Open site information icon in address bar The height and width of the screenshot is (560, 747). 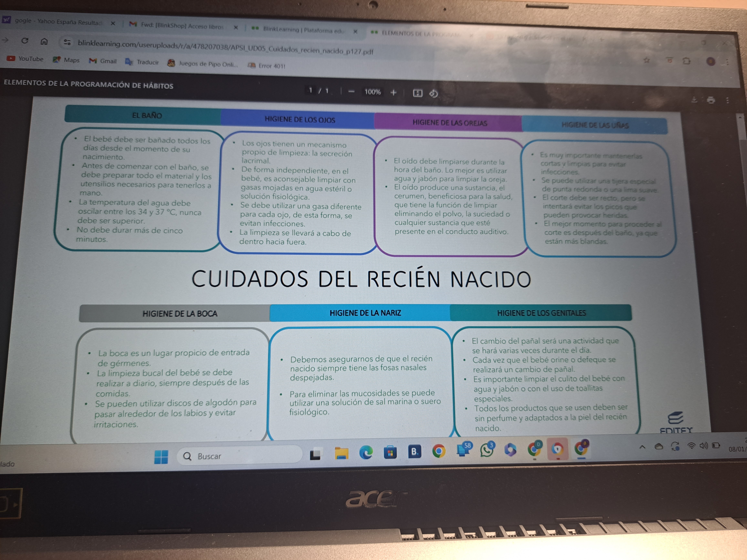tap(67, 42)
